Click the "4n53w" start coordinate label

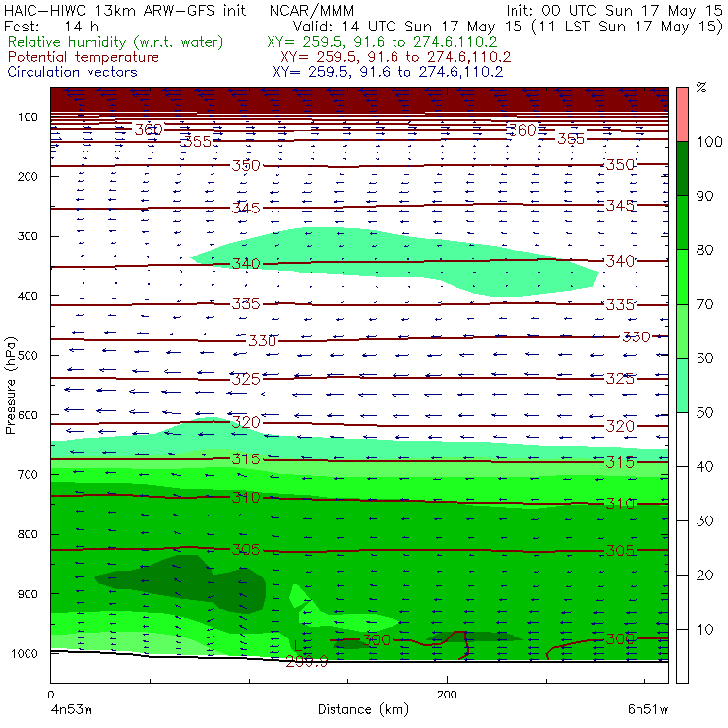pyautogui.click(x=71, y=709)
